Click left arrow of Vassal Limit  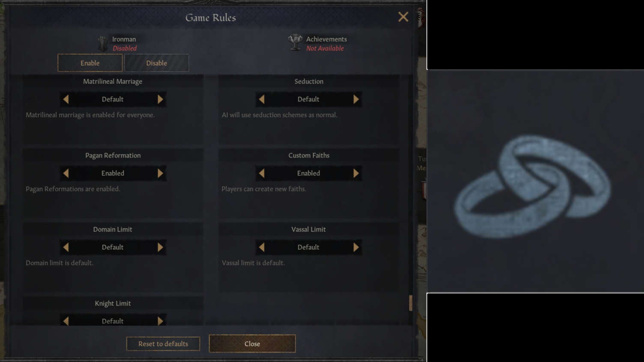click(262, 247)
